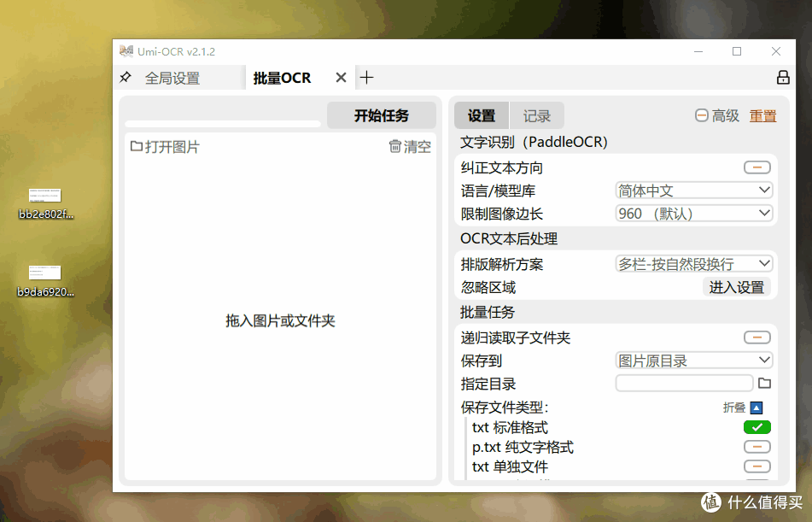Switch to 记录 panel tab
812x522 pixels.
[x=536, y=115]
